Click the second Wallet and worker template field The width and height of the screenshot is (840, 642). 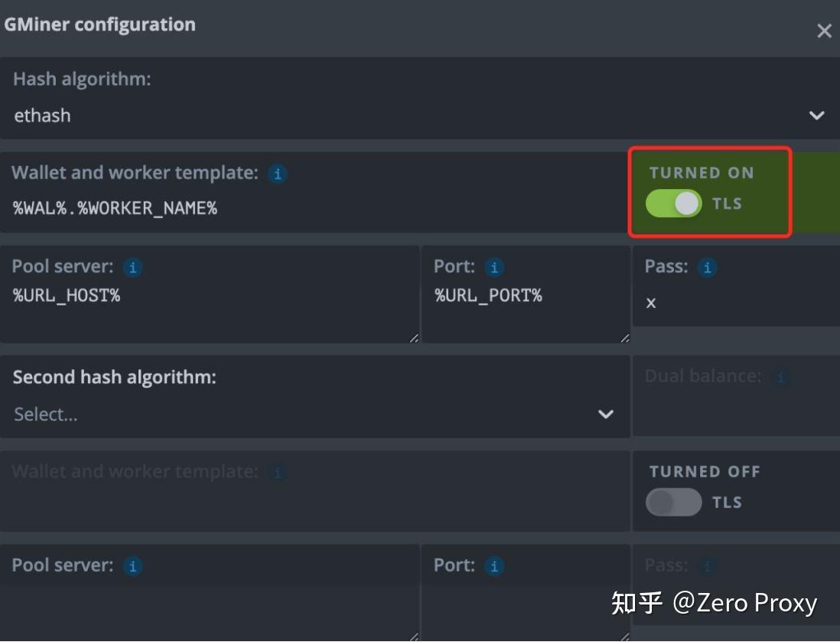(x=314, y=491)
